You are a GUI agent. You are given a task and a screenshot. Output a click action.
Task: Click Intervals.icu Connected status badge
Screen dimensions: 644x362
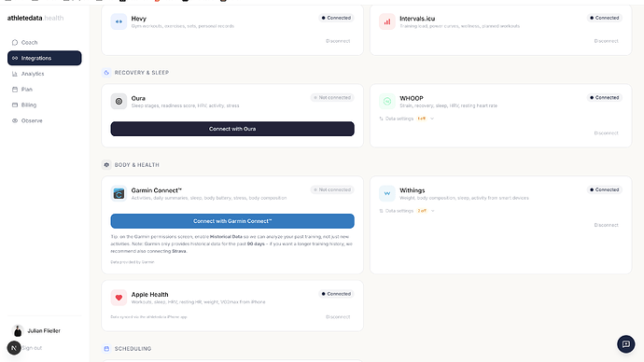(x=605, y=18)
